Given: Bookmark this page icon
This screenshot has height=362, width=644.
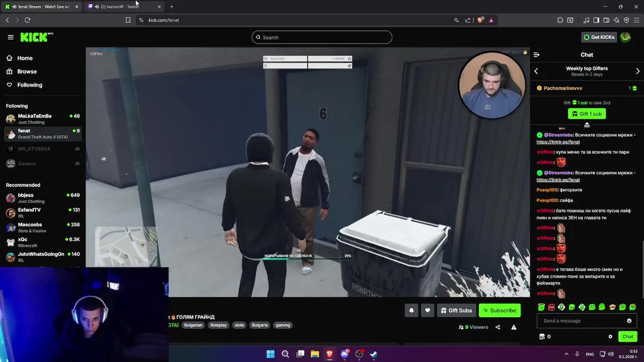Looking at the screenshot, I should click(128, 20).
